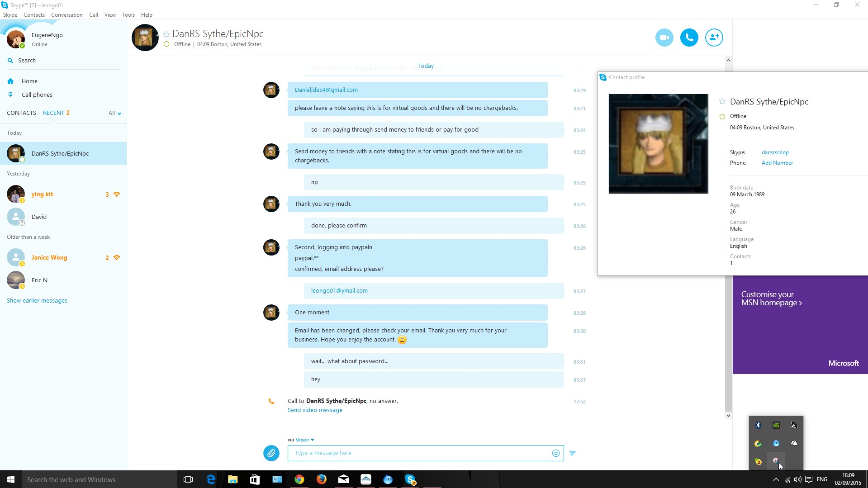Open the Home icon in sidebar

[x=10, y=81]
